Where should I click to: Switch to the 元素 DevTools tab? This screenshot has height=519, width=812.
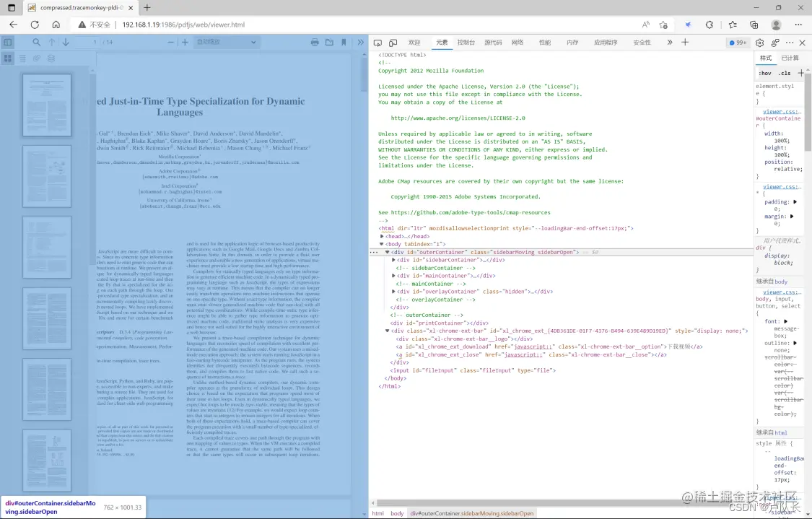(x=442, y=43)
